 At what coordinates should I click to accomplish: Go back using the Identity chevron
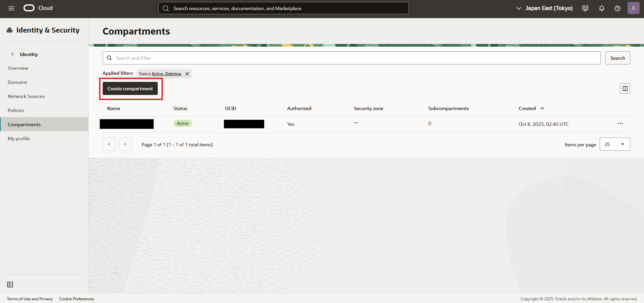pos(12,54)
